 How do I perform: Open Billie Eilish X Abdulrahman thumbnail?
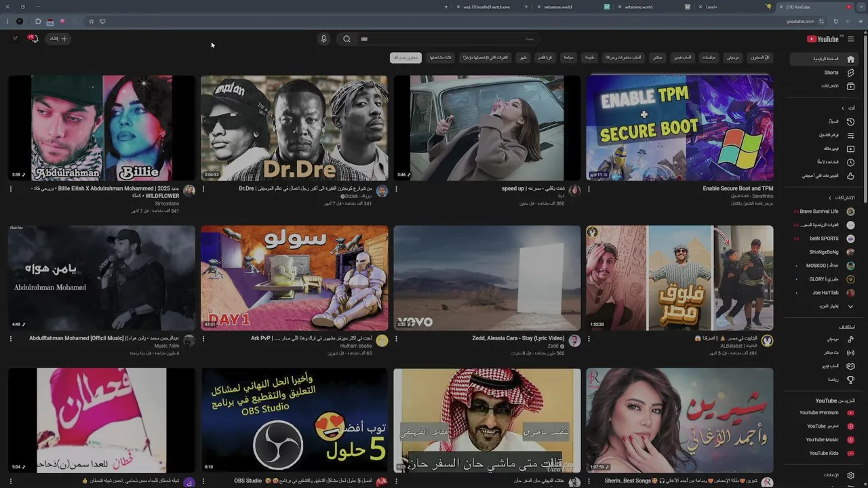click(x=102, y=128)
